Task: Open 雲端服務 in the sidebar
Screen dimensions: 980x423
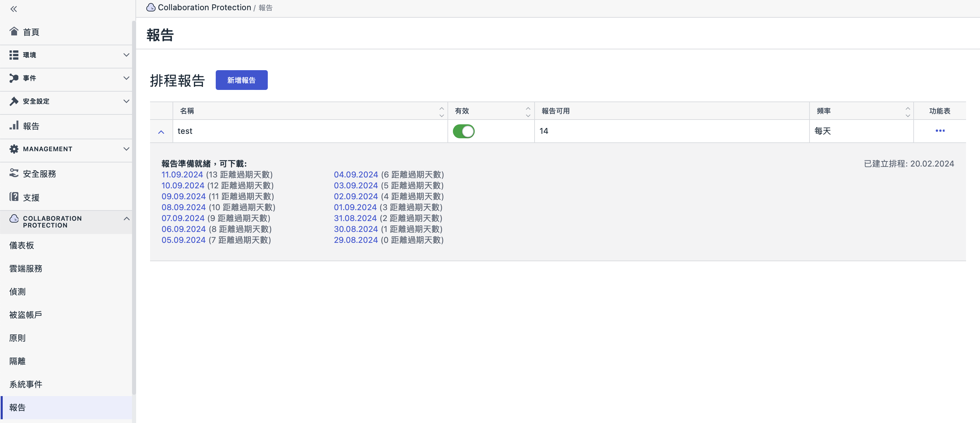Action: pos(66,269)
